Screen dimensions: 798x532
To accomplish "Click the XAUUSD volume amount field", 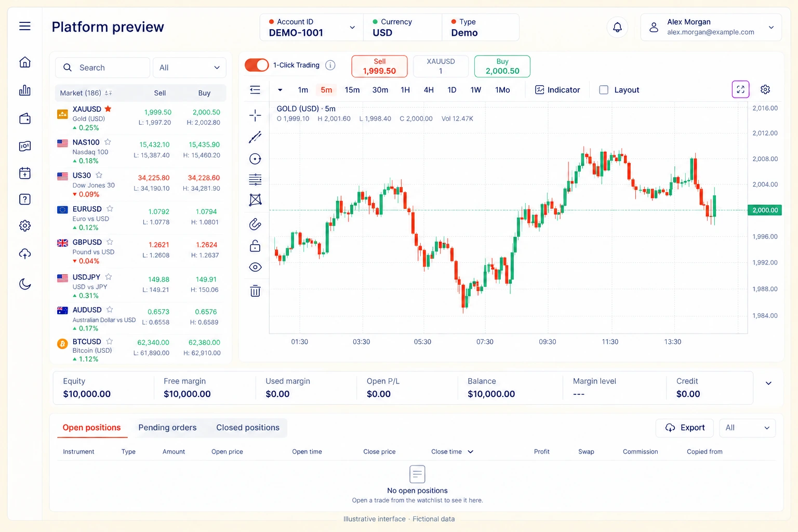I will click(441, 66).
